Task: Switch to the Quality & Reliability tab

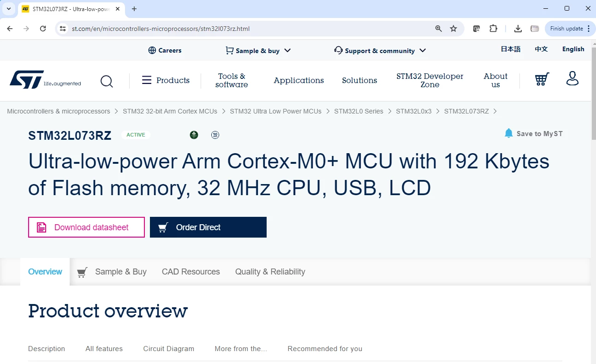Action: (x=270, y=272)
